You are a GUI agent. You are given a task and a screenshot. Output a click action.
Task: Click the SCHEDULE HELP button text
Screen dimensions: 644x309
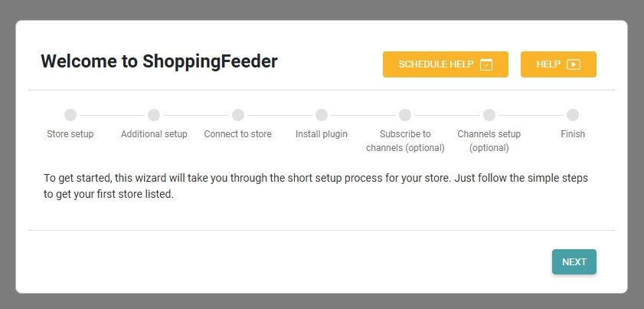(x=436, y=64)
